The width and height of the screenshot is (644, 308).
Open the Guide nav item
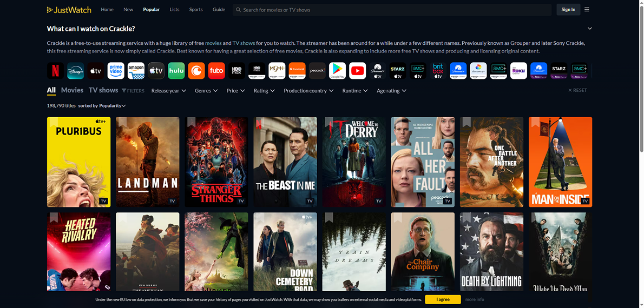(x=219, y=9)
